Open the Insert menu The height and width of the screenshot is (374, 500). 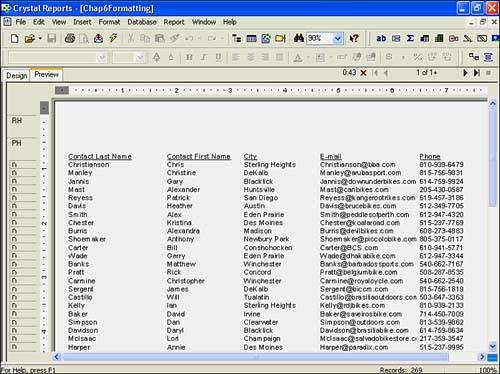tap(82, 22)
